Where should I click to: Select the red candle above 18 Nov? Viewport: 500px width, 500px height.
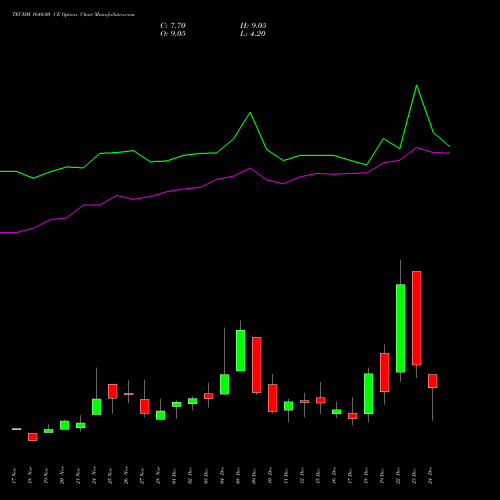point(33,437)
